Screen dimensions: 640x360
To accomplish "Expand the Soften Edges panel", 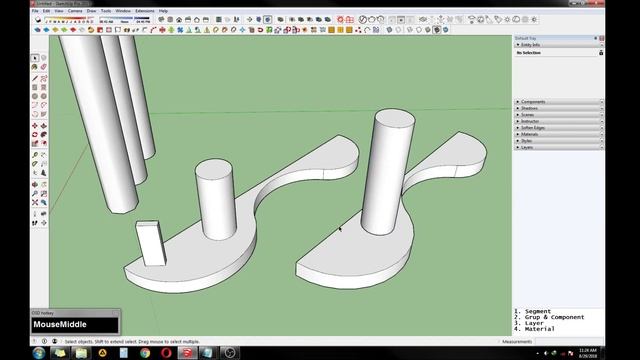I will click(558, 128).
